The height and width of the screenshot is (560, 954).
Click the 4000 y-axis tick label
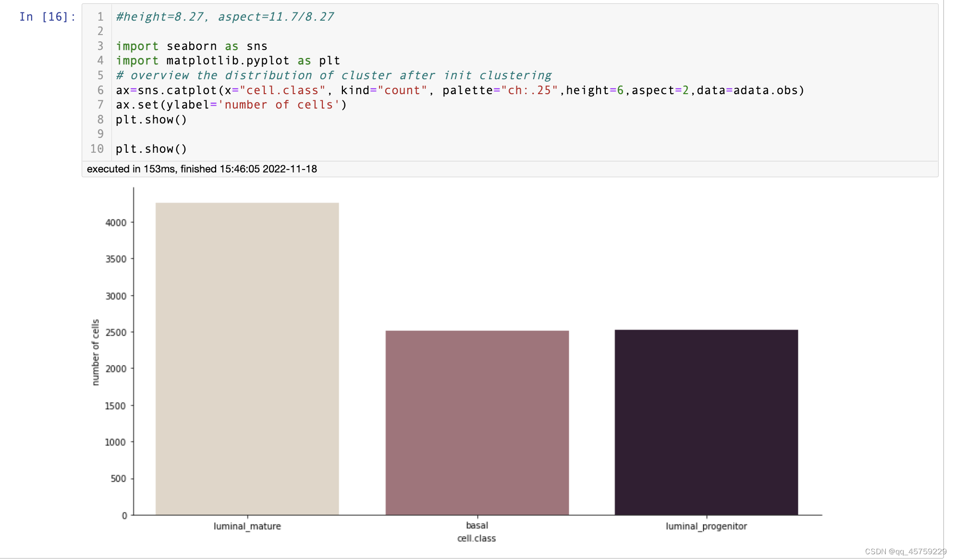(116, 223)
